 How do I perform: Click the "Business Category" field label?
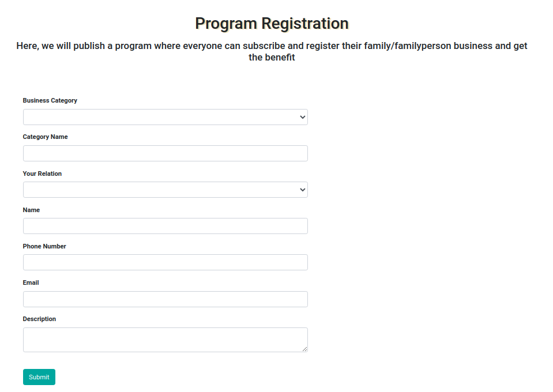pyautogui.click(x=50, y=100)
